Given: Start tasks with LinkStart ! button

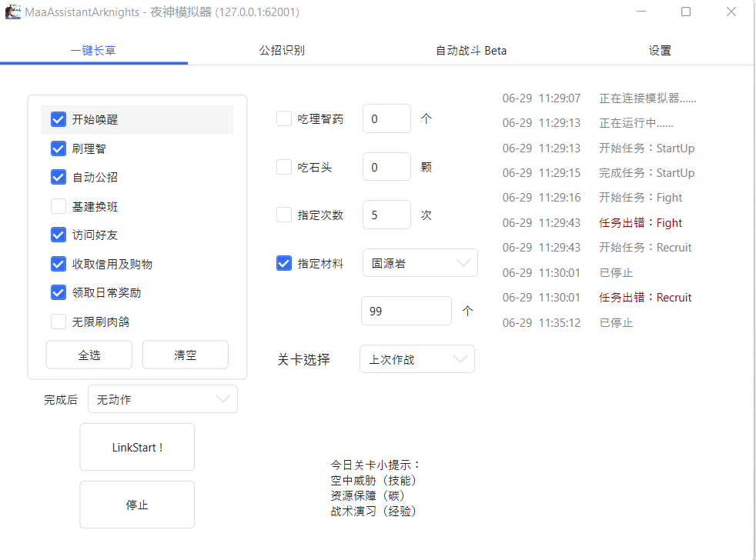Looking at the screenshot, I should [x=137, y=447].
